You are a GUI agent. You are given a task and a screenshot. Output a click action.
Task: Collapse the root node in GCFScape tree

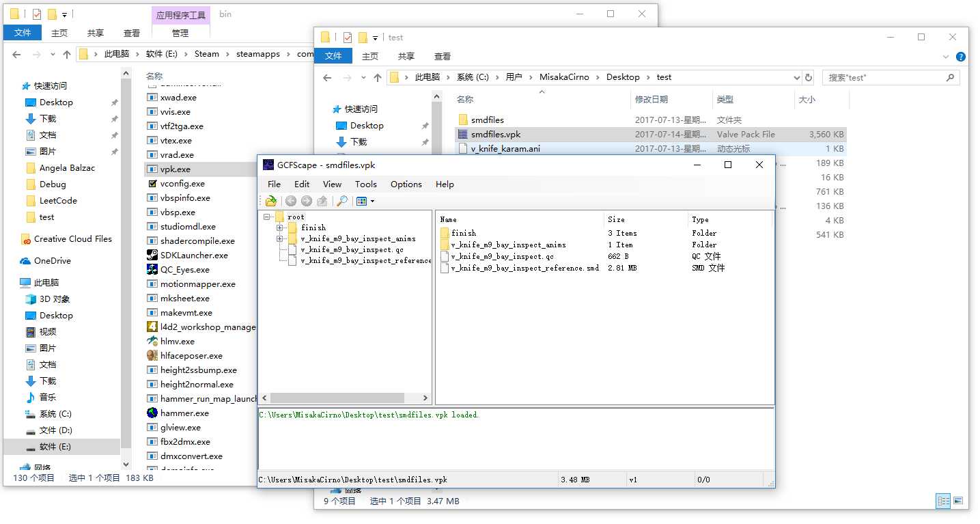[x=268, y=217]
